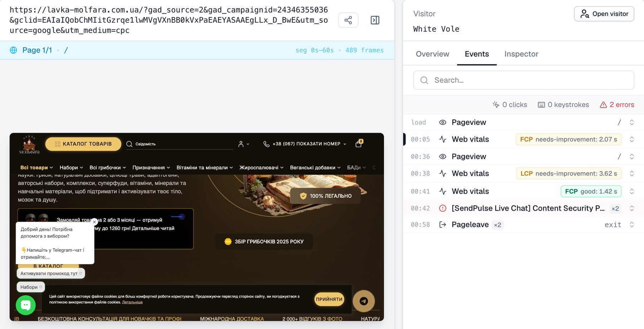Screen dimensions: 644x329
Task: Click the red error icon at 00:42
Action: click(x=443, y=208)
